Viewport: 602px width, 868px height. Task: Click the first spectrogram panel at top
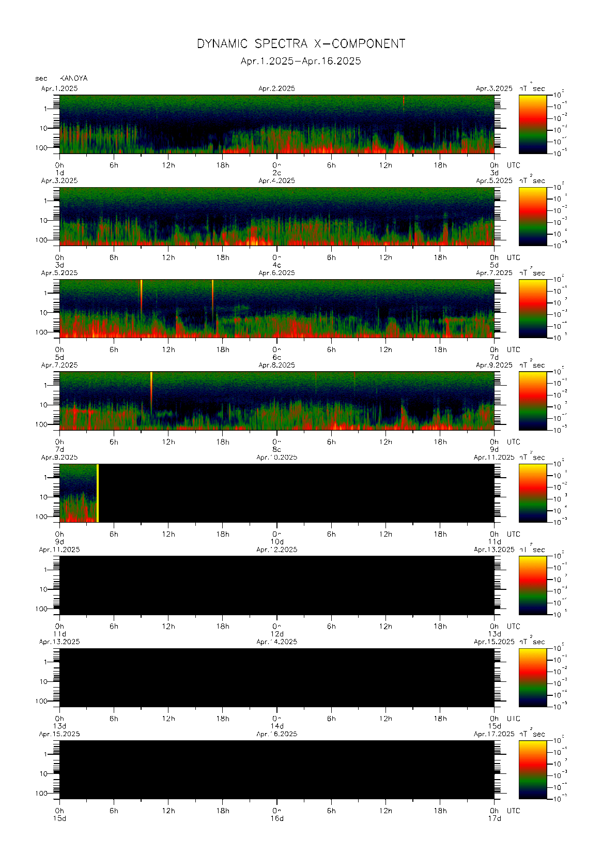276,124
